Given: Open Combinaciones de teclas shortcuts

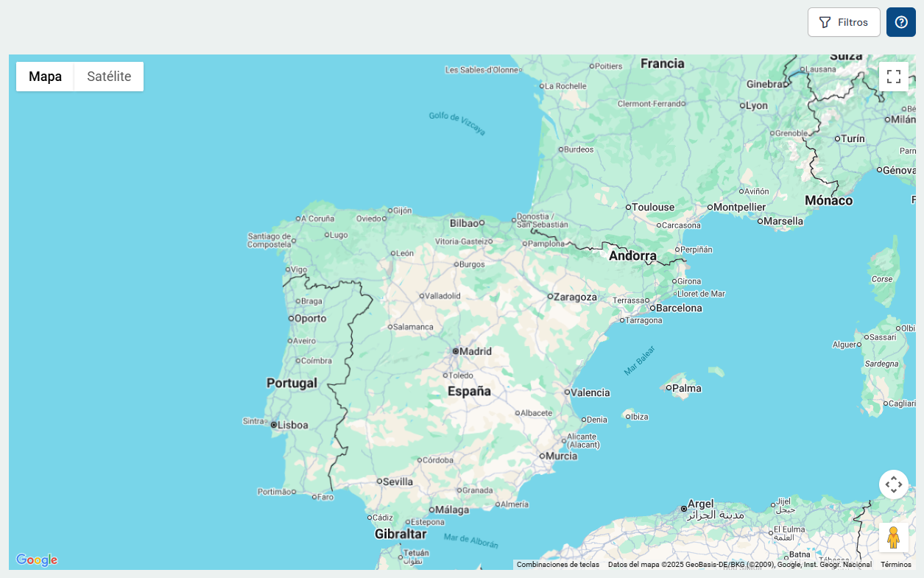Looking at the screenshot, I should pos(557,565).
